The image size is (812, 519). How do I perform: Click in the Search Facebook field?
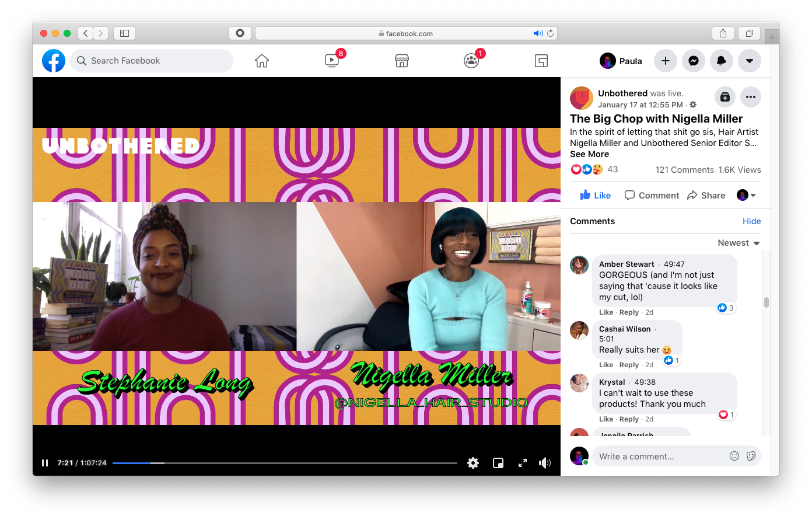pyautogui.click(x=152, y=61)
